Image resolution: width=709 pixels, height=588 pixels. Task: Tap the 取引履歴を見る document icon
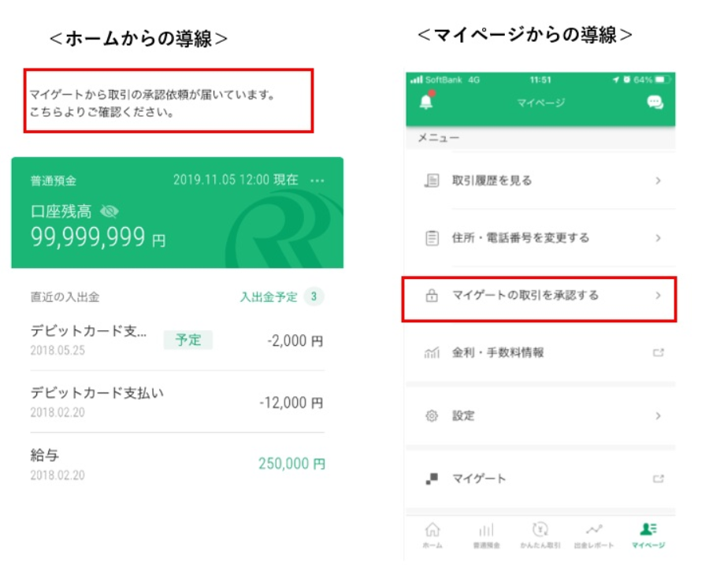click(432, 180)
